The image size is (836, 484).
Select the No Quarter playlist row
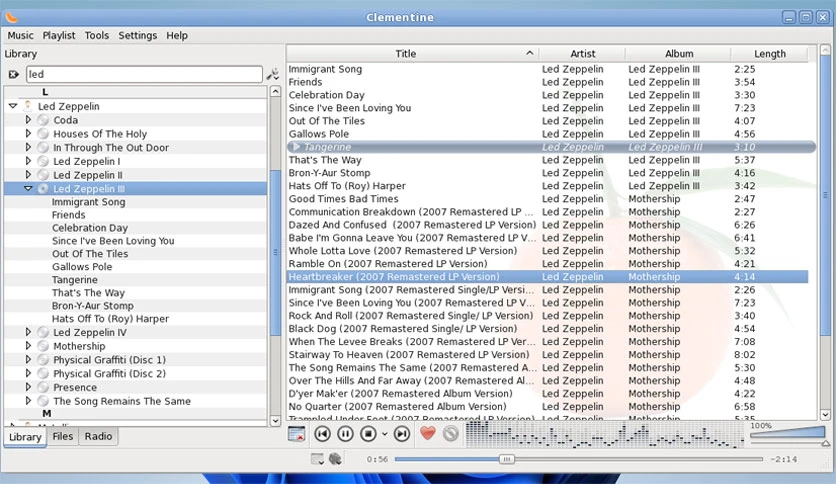(x=548, y=407)
